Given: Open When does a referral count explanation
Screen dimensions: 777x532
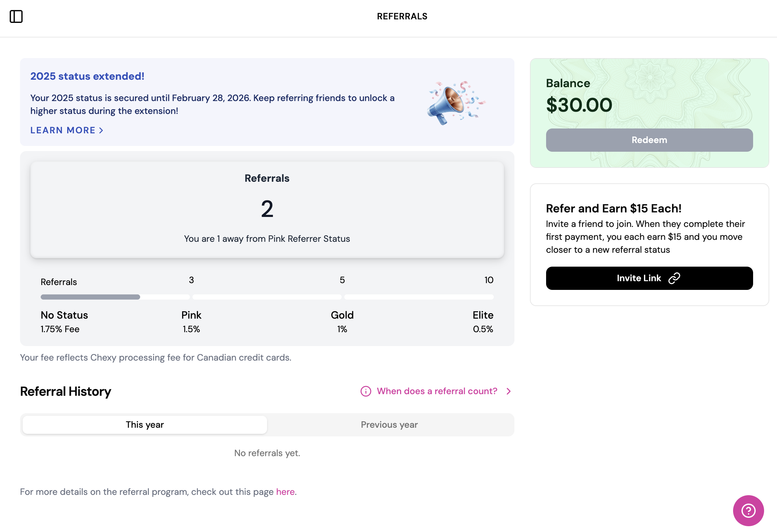Looking at the screenshot, I should tap(437, 391).
